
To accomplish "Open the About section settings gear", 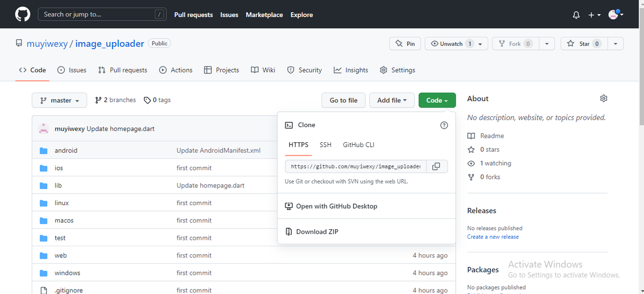I will click(x=604, y=99).
